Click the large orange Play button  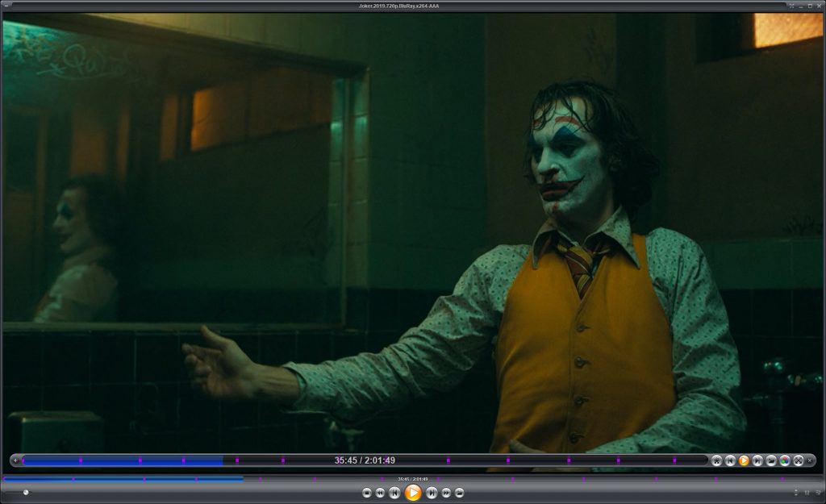click(x=413, y=493)
